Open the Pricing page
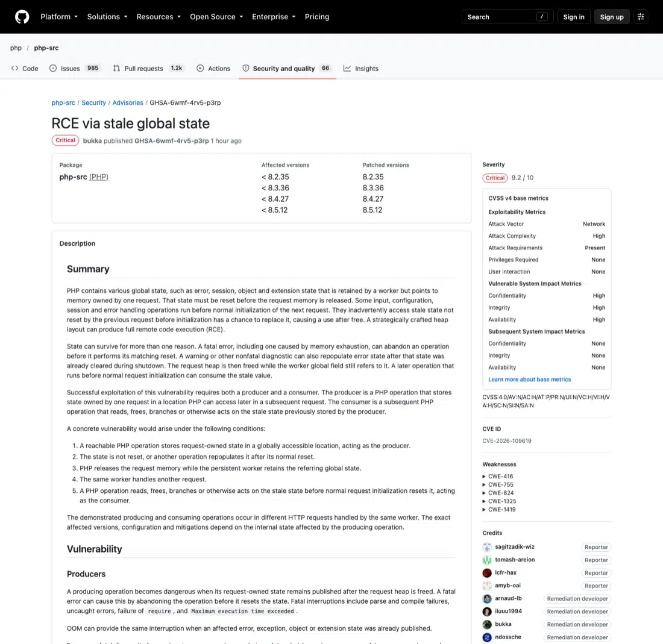Image resolution: width=663 pixels, height=644 pixels. [316, 17]
